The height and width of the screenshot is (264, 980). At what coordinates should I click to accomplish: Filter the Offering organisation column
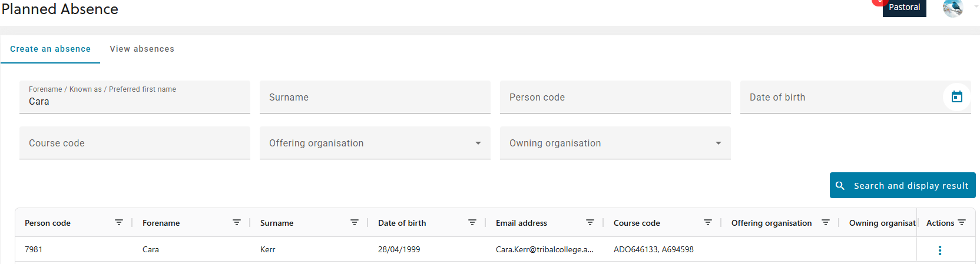[x=826, y=223]
